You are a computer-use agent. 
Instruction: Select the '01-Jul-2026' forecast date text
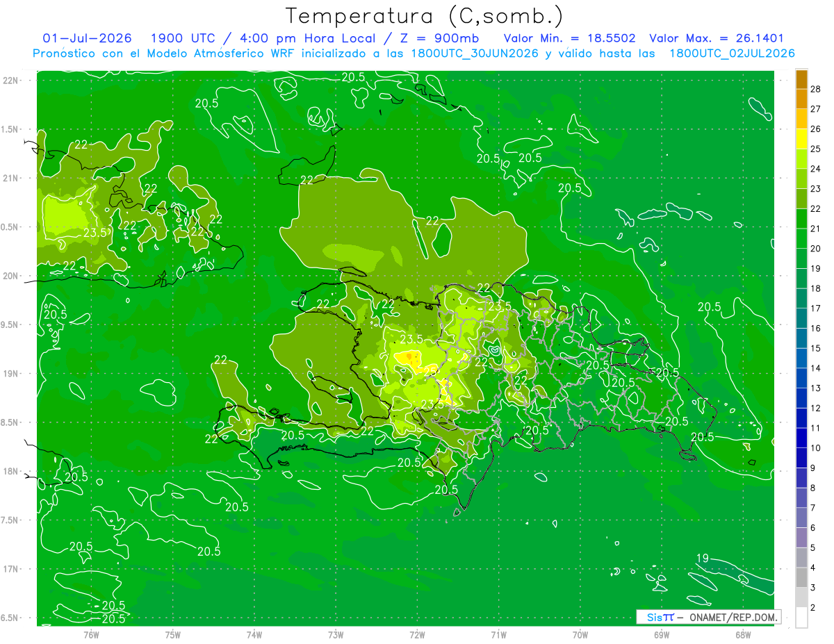pyautogui.click(x=88, y=38)
